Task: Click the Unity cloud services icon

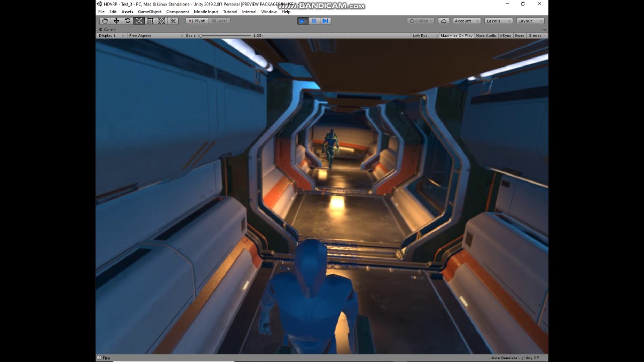Action: [x=443, y=21]
